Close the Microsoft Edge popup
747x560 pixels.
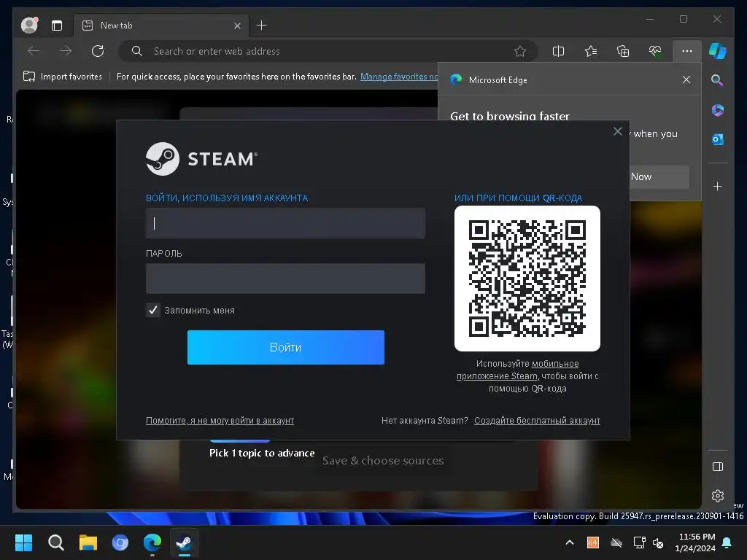pyautogui.click(x=686, y=79)
